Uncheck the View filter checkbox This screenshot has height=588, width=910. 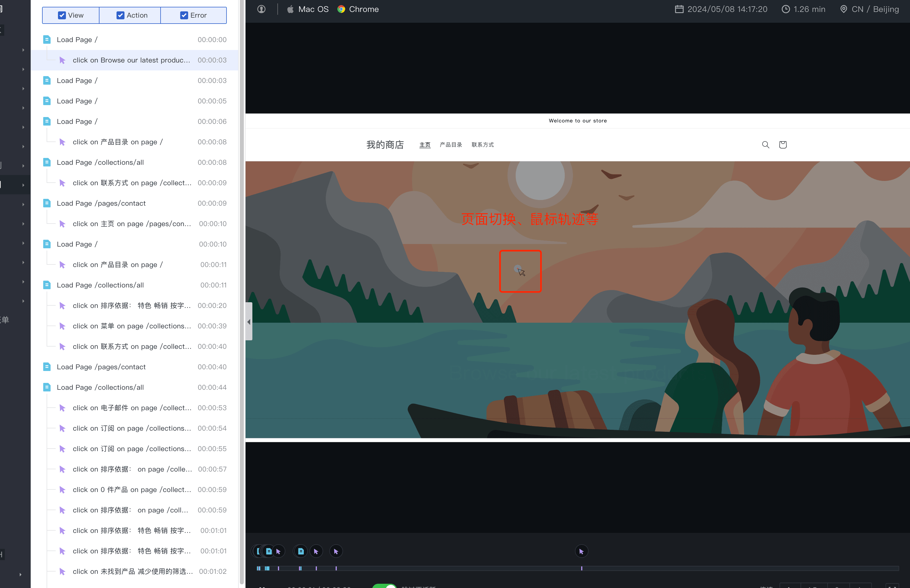coord(62,15)
